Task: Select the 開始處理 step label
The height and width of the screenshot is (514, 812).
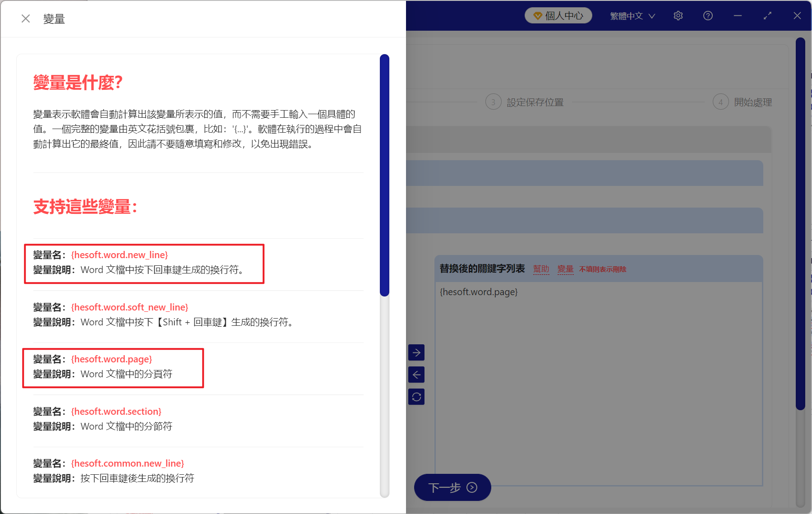Action: coord(753,102)
